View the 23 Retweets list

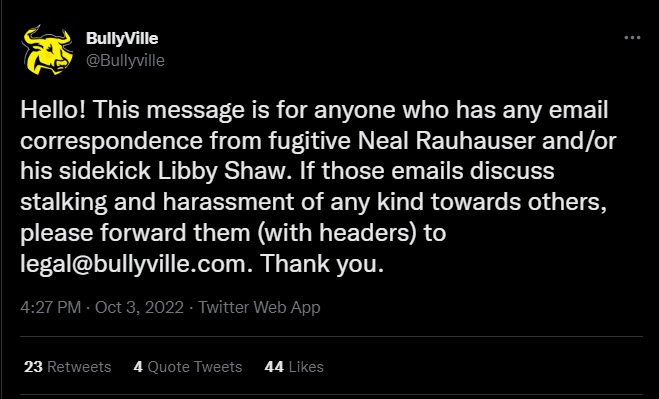pyautogui.click(x=68, y=367)
